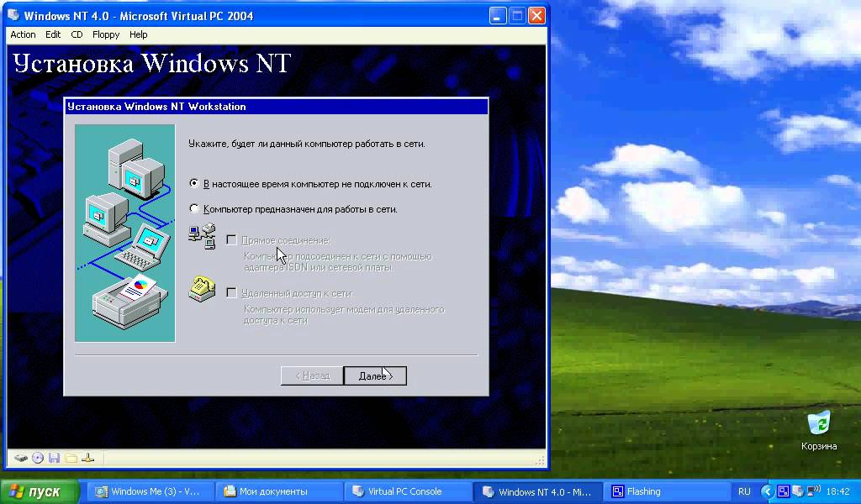Screen dimensions: 861x504
Task: Click the '< Назад' button
Action: [x=312, y=375]
